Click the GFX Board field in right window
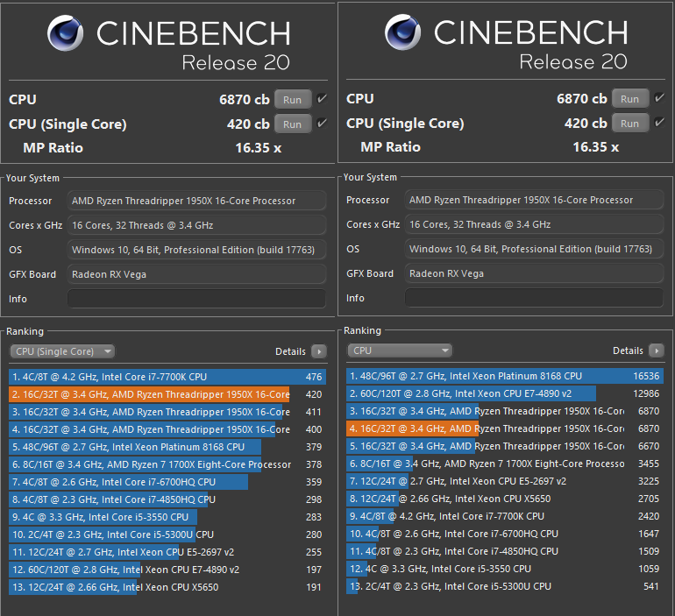This screenshot has width=675, height=616. click(x=534, y=273)
